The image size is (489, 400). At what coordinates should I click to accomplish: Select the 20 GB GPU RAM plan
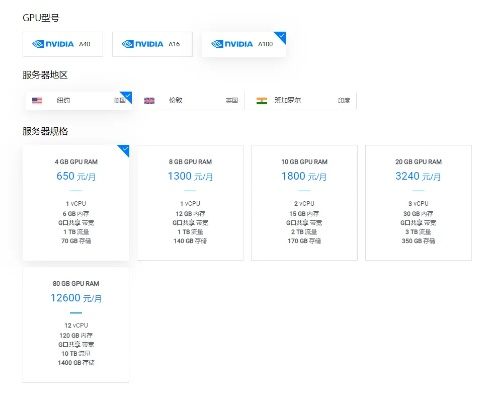click(x=418, y=203)
